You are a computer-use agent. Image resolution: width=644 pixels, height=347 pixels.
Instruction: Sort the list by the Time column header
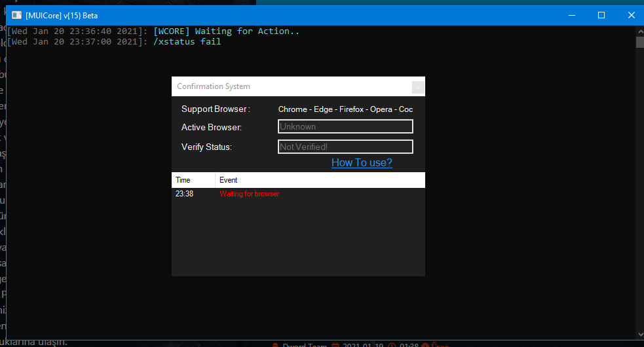193,180
